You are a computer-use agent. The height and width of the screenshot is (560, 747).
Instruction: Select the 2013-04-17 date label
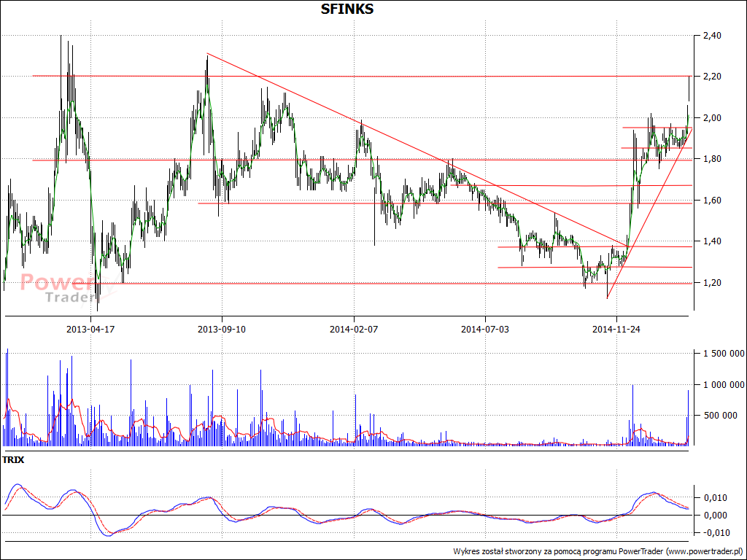(90, 329)
